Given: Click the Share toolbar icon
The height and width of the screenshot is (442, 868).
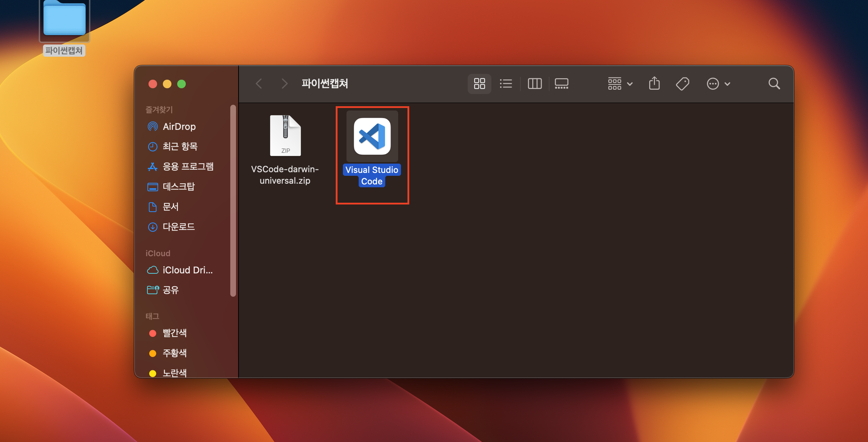Looking at the screenshot, I should click(654, 84).
